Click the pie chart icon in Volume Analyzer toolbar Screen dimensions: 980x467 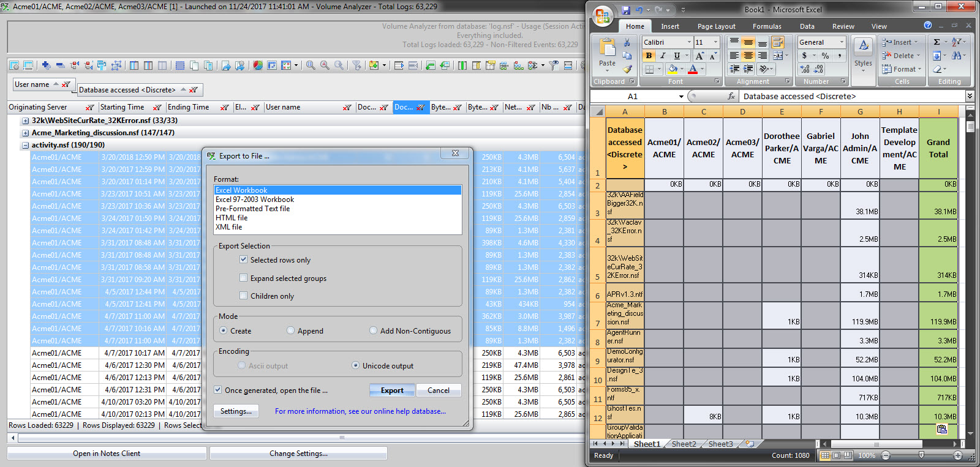[x=258, y=65]
